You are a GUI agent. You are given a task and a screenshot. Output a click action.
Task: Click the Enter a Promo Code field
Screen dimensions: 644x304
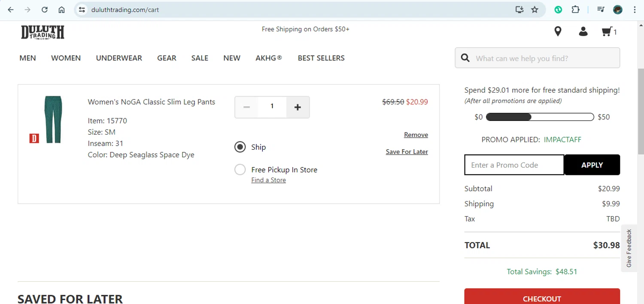point(514,165)
